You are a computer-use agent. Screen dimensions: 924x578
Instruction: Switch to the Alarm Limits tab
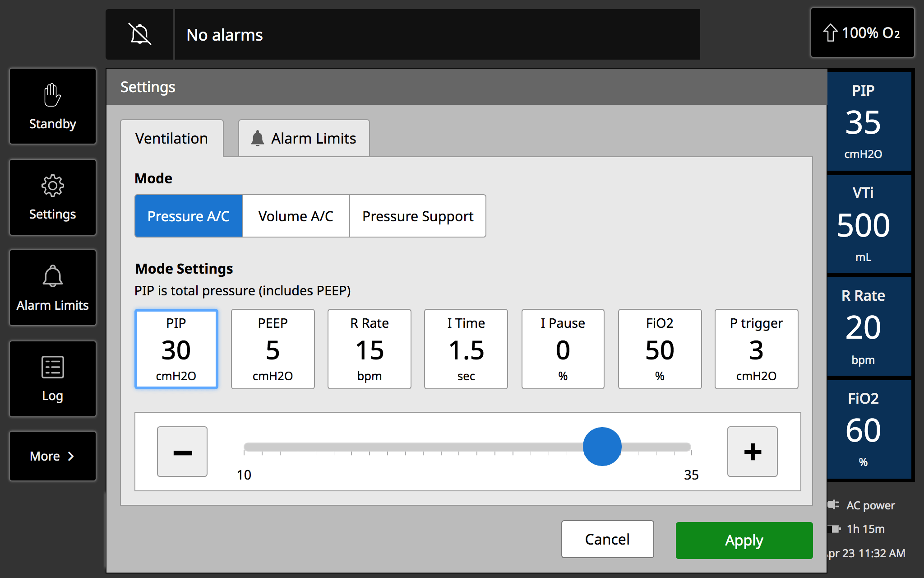tap(304, 139)
